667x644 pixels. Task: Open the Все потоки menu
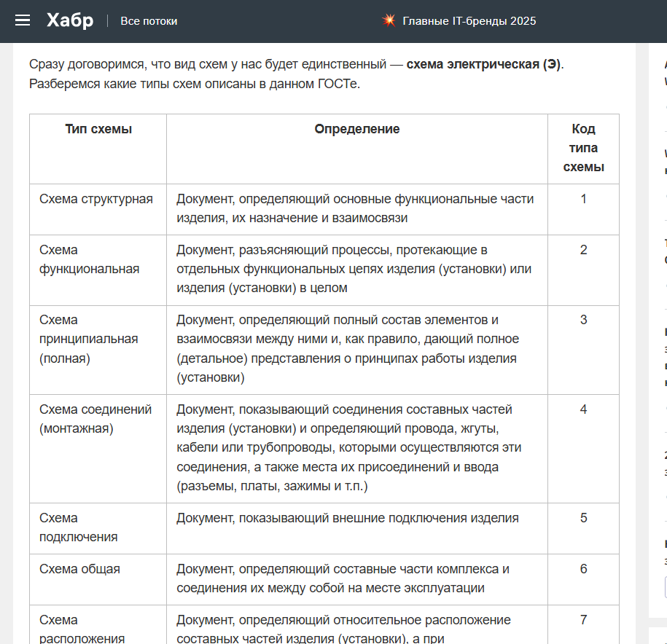(x=149, y=21)
